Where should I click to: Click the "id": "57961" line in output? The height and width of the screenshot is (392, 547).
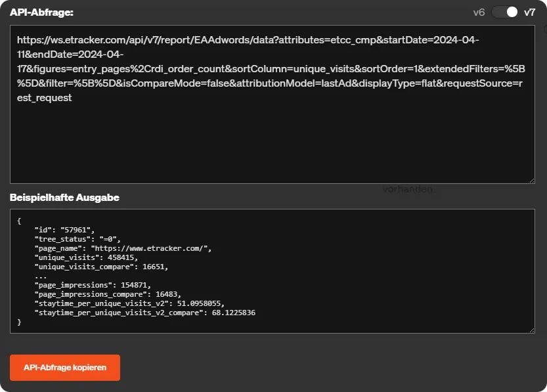pyautogui.click(x=64, y=230)
